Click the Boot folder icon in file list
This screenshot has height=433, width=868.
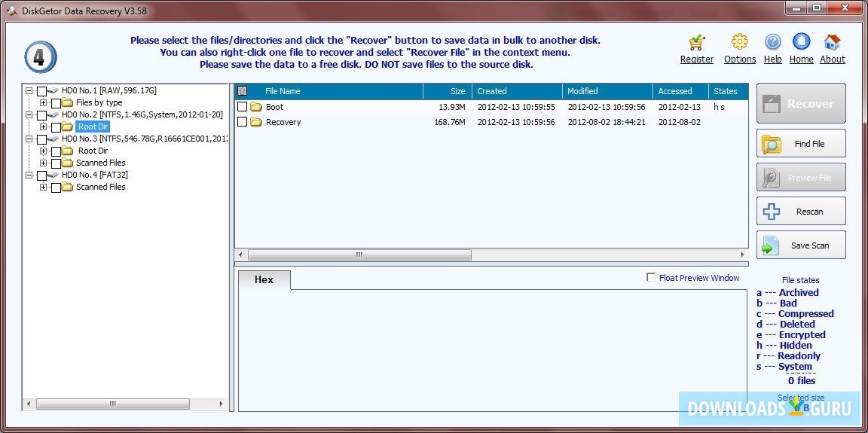pos(255,107)
